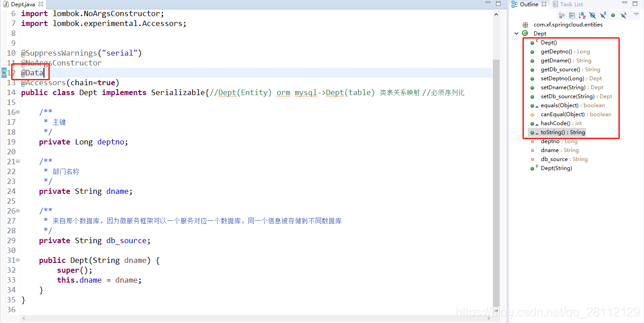644x323 pixels.
Task: Click the 'super();' call in constructor
Action: [x=74, y=270]
